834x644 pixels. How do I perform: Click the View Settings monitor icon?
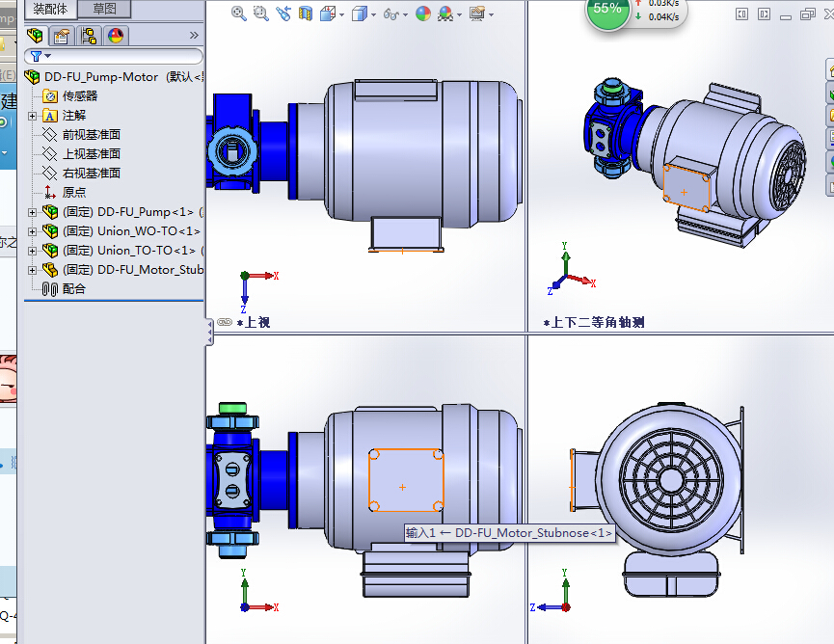click(477, 13)
